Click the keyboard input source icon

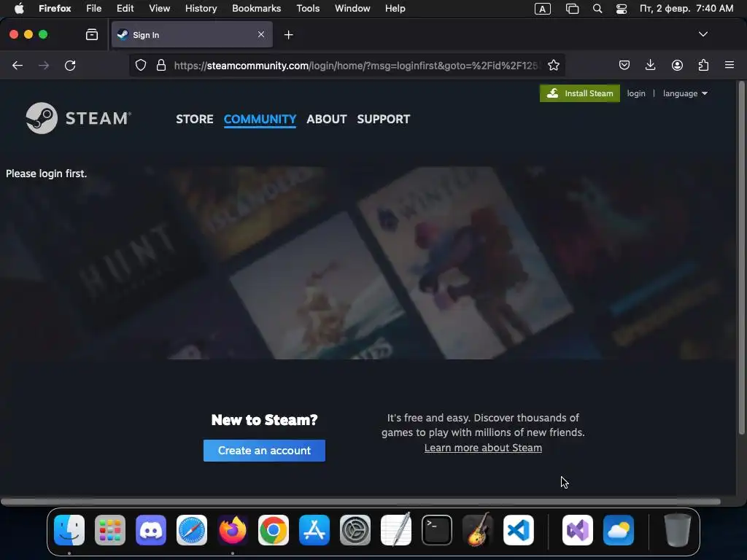click(x=542, y=9)
